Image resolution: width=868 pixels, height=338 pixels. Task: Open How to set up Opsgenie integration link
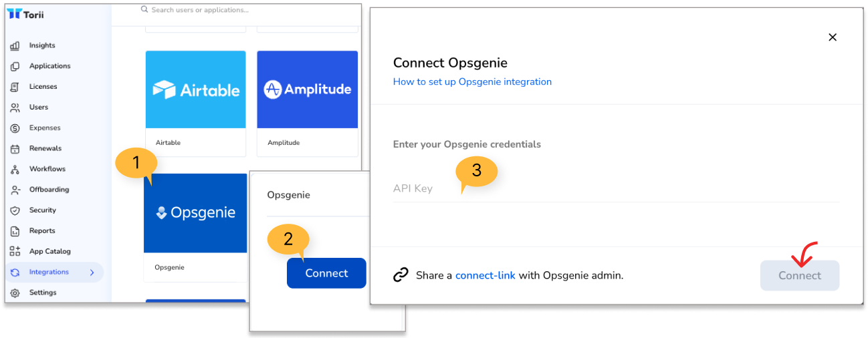click(x=472, y=81)
